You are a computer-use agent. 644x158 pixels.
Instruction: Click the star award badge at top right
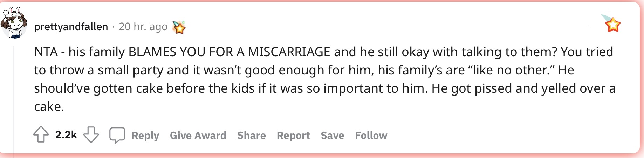coord(612,24)
